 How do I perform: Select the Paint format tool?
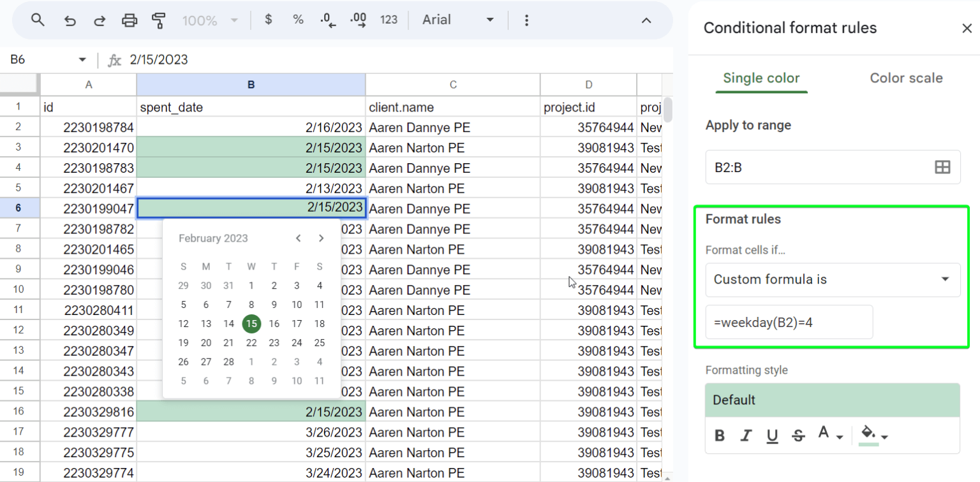(x=159, y=20)
